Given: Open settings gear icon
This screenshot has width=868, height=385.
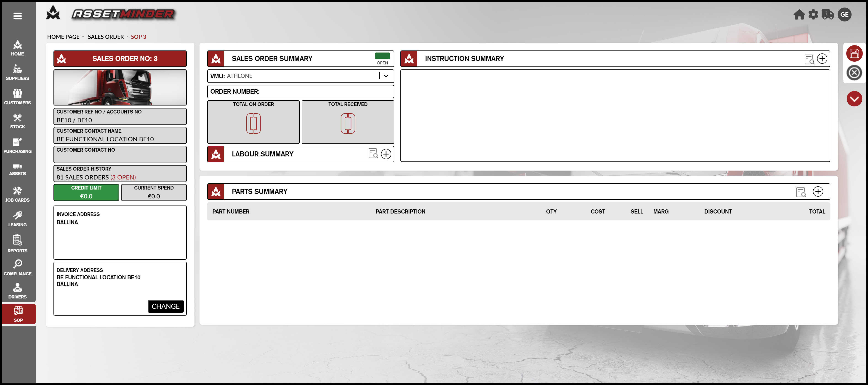Looking at the screenshot, I should [813, 14].
